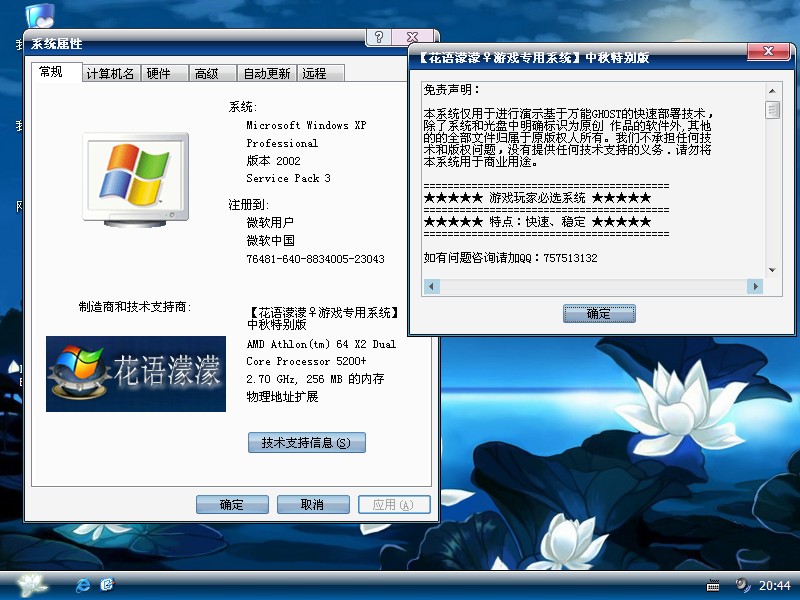The width and height of the screenshot is (800, 600).
Task: Click the horizontal scrollbar left arrow
Action: pos(432,286)
